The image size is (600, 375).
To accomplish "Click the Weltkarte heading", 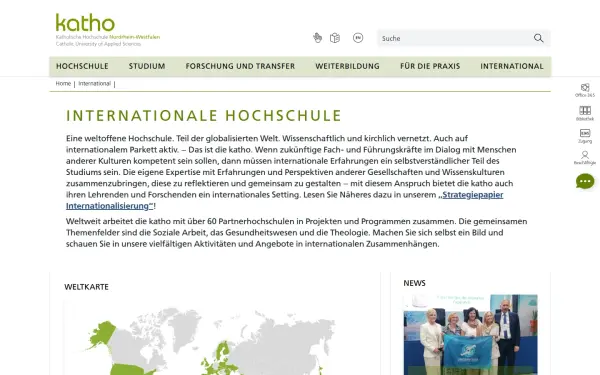I will [86, 287].
